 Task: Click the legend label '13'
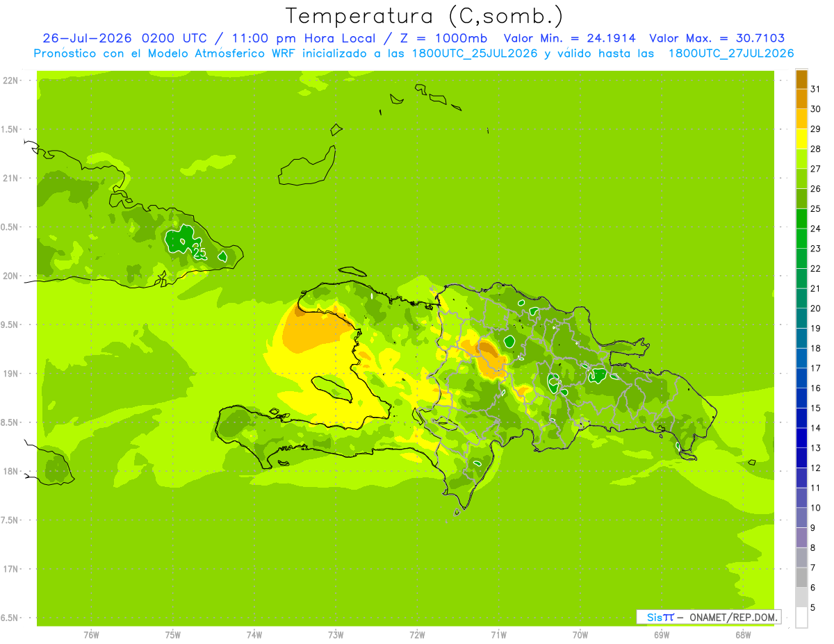(815, 448)
